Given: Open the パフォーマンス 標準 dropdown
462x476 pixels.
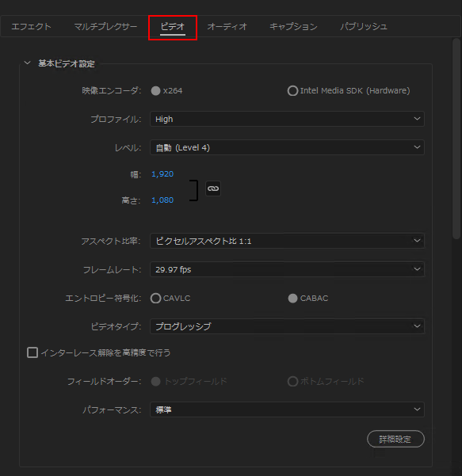Looking at the screenshot, I should pos(287,409).
